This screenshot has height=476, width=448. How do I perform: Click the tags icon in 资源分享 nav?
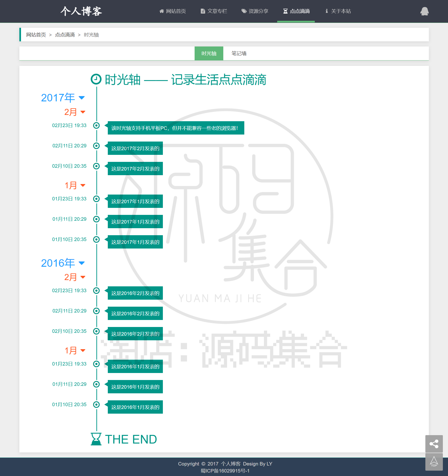click(x=244, y=11)
